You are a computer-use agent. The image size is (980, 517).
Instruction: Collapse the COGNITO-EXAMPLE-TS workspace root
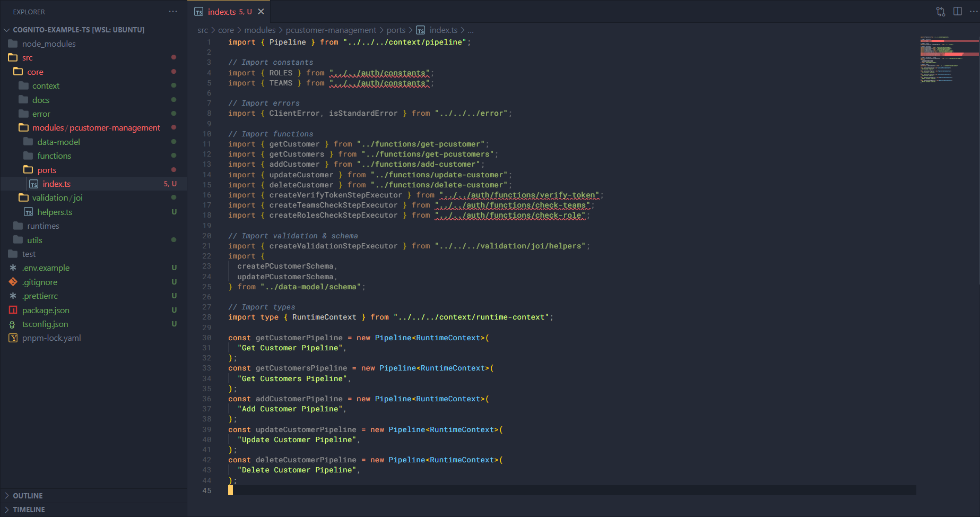(78, 30)
